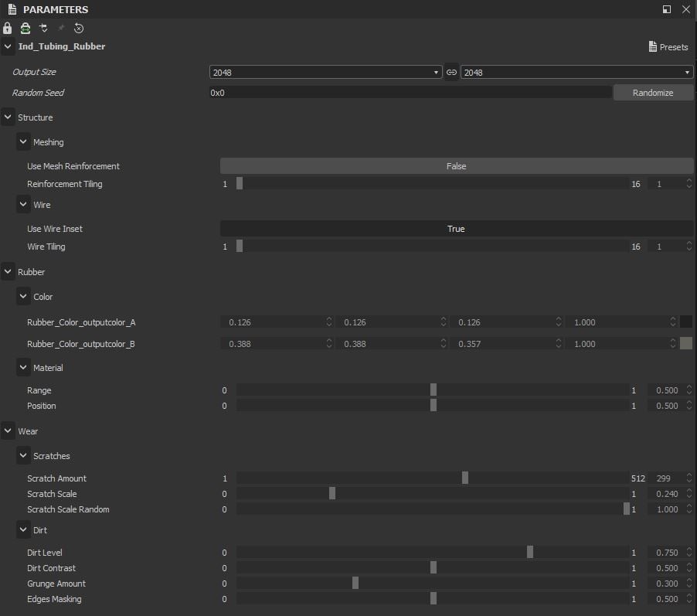Open the output height 2048 dropdown
The height and width of the screenshot is (616, 697).
[576, 72]
